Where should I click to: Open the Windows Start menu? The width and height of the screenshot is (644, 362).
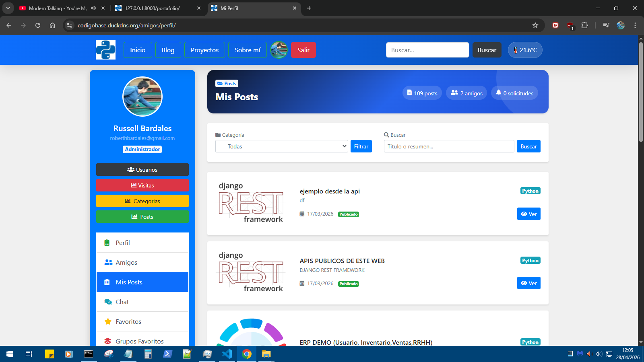10,354
